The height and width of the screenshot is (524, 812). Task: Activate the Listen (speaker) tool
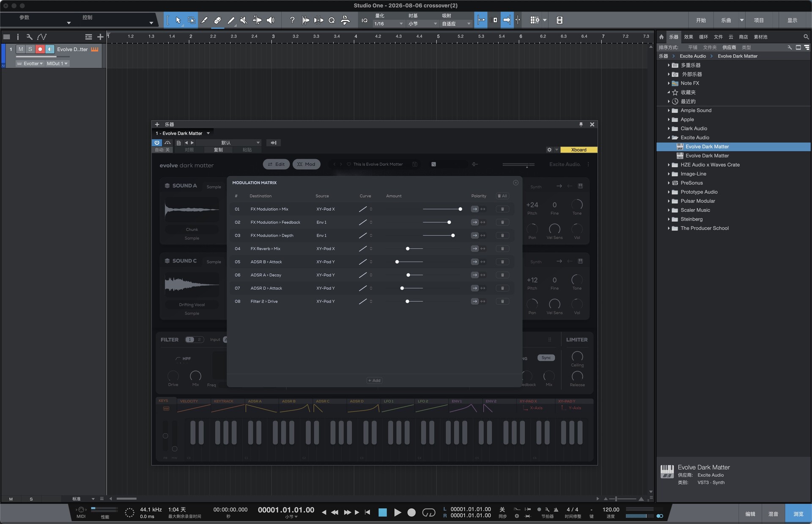[271, 20]
